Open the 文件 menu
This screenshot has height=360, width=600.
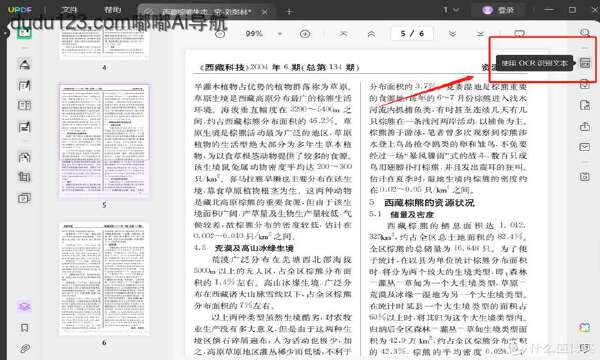69,10
